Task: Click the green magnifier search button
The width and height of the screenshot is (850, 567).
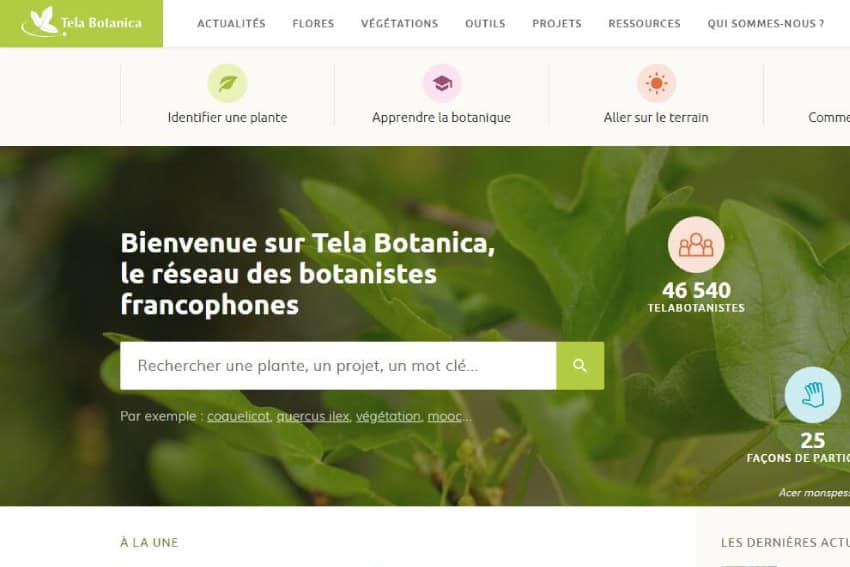Action: pos(580,365)
